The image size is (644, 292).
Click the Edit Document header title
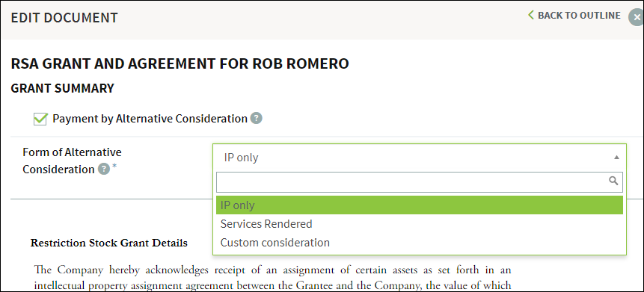coord(64,18)
